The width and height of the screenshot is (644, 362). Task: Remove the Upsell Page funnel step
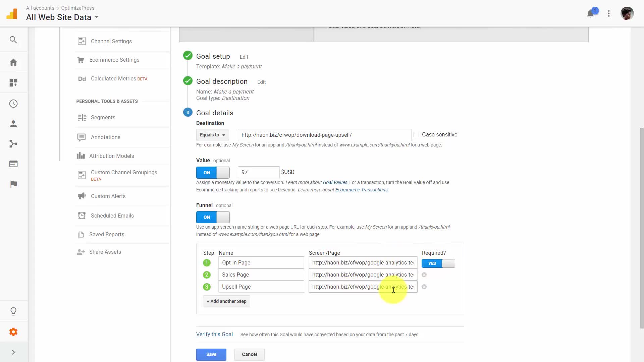424,287
